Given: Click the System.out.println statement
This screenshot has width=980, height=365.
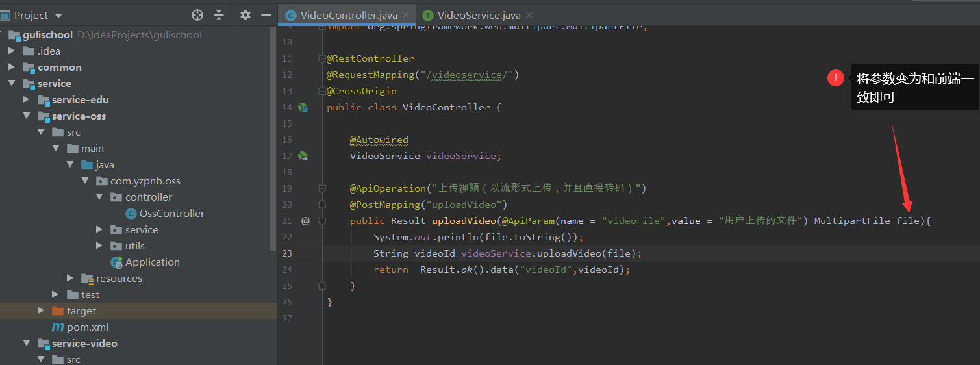Looking at the screenshot, I should click(x=478, y=237).
